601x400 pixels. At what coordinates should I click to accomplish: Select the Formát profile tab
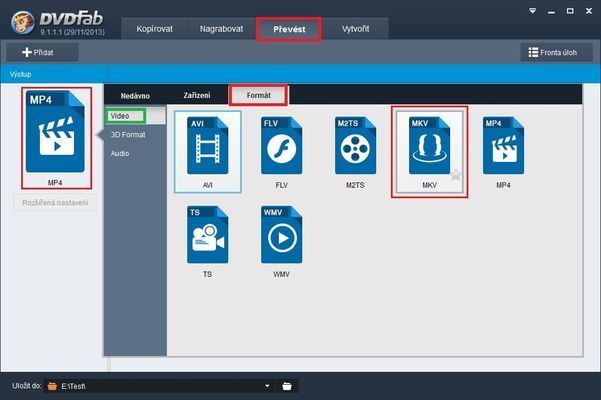[258, 95]
